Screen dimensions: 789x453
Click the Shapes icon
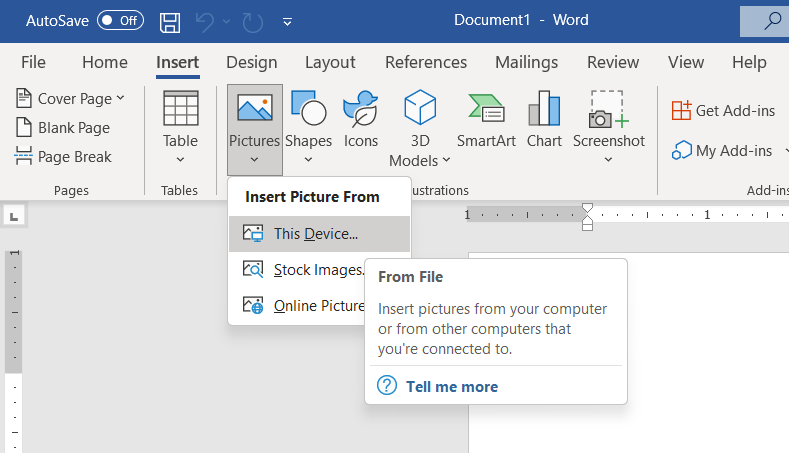point(308,108)
